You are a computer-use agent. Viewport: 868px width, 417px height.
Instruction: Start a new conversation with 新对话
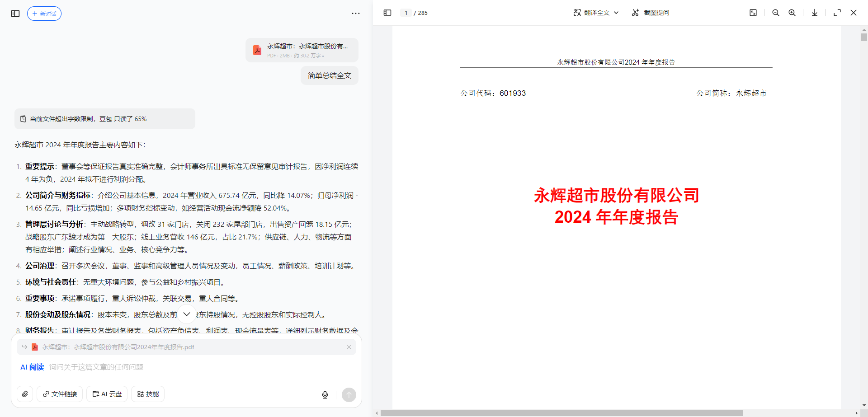tap(44, 14)
